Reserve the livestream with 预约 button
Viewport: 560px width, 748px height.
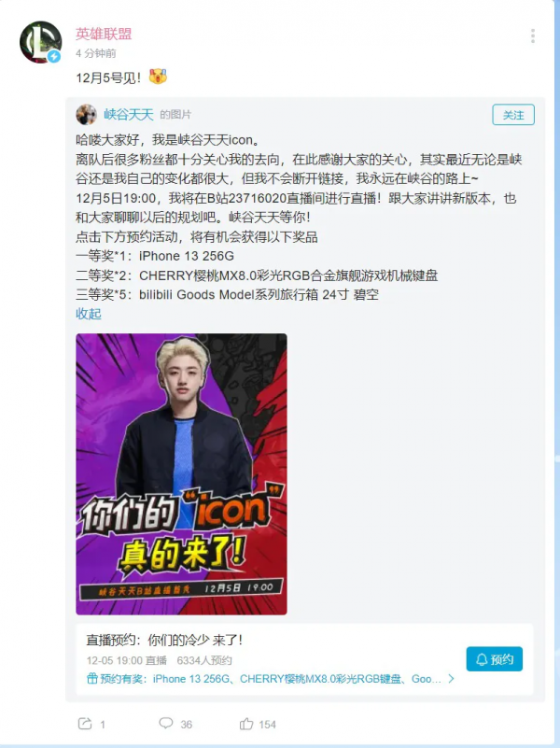495,659
